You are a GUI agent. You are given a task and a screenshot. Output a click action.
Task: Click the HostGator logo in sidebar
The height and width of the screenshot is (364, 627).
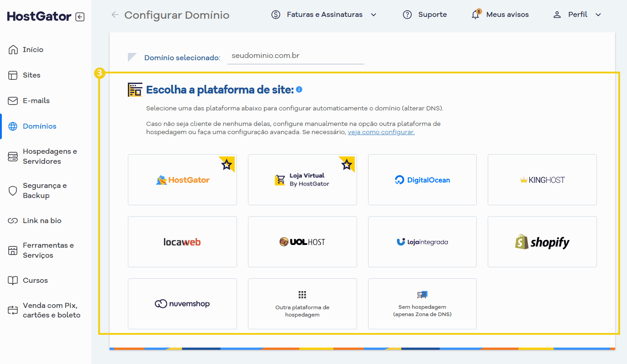click(39, 17)
